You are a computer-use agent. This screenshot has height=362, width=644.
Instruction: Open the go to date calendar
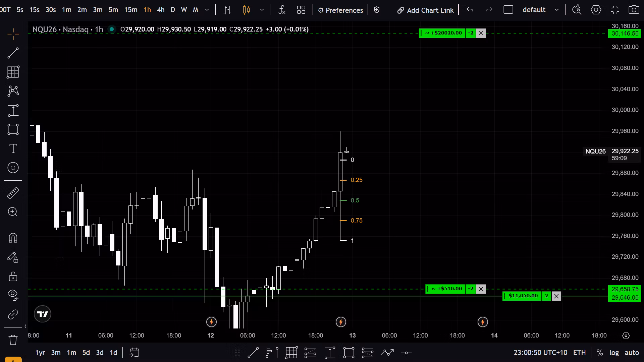(x=134, y=353)
